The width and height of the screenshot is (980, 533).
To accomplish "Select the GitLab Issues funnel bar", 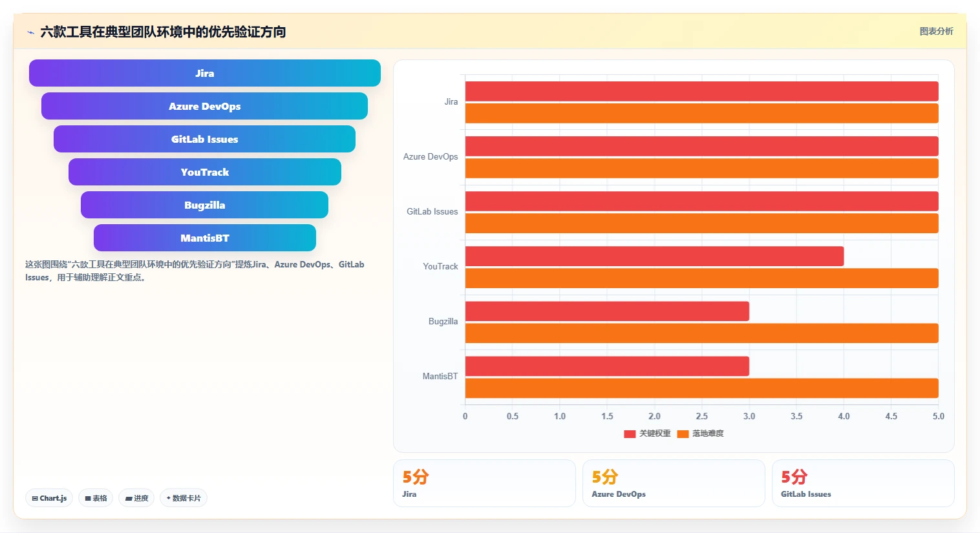I will (x=205, y=139).
